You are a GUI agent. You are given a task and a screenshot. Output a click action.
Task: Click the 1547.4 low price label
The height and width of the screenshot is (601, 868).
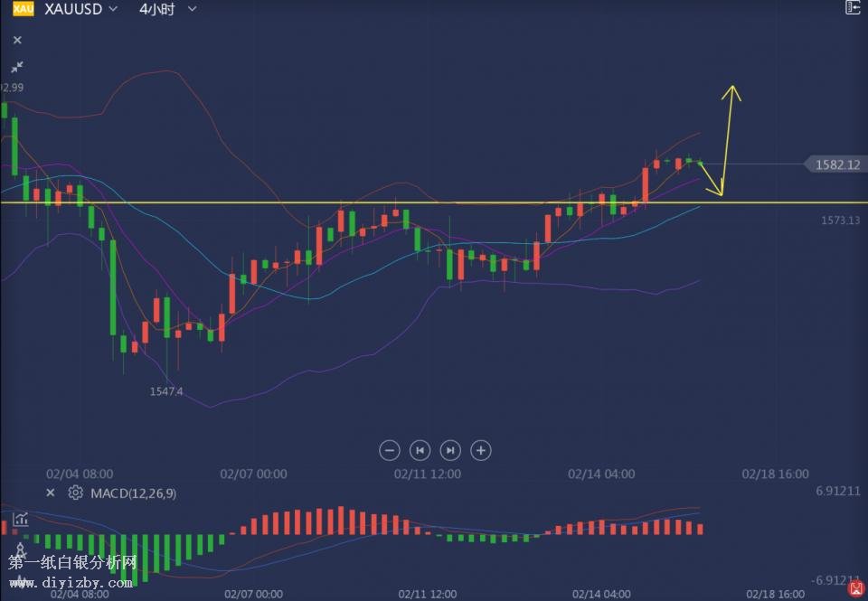tap(166, 391)
